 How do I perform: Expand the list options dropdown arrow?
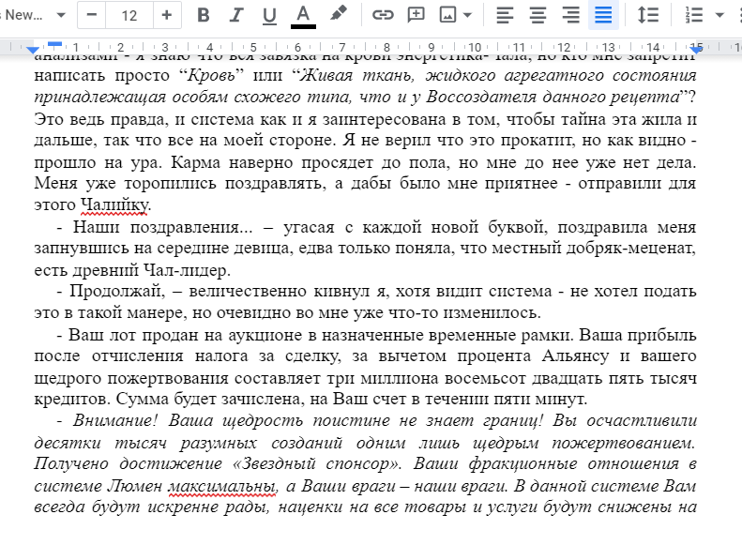click(x=719, y=15)
